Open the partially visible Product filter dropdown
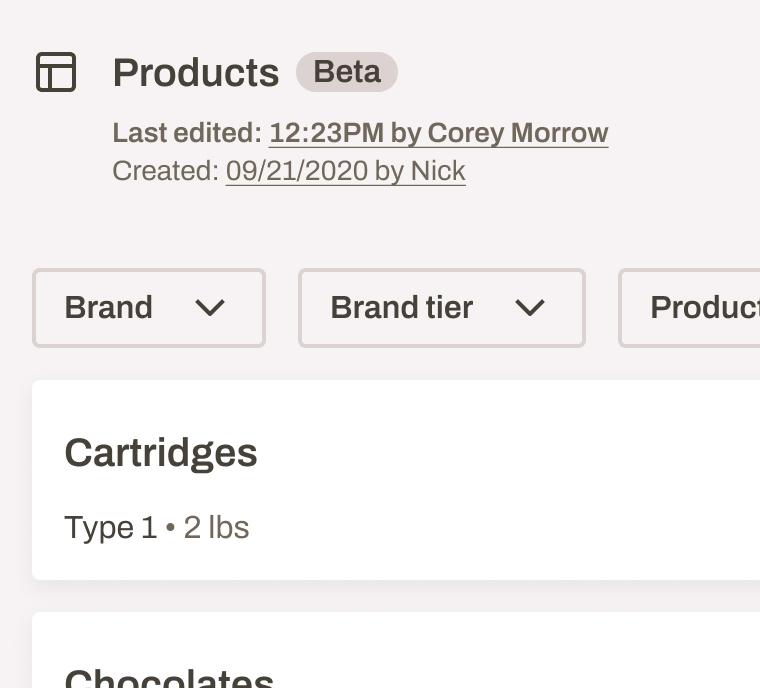760x688 pixels. point(700,308)
